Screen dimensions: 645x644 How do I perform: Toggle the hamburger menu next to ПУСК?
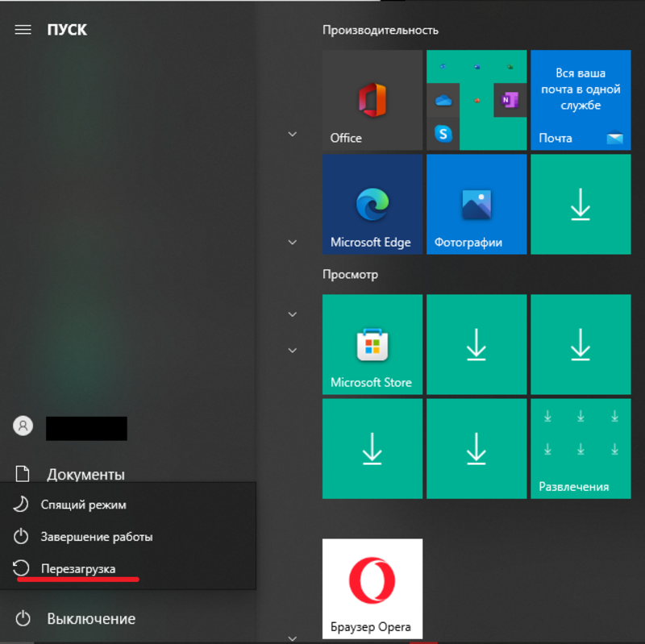pyautogui.click(x=23, y=30)
